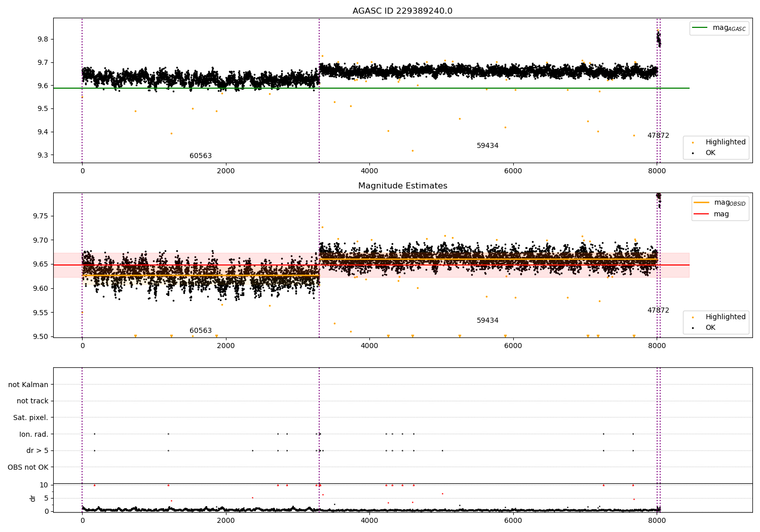Click the 47872 annotation in the top plot
The image size is (760, 532).
(x=658, y=136)
